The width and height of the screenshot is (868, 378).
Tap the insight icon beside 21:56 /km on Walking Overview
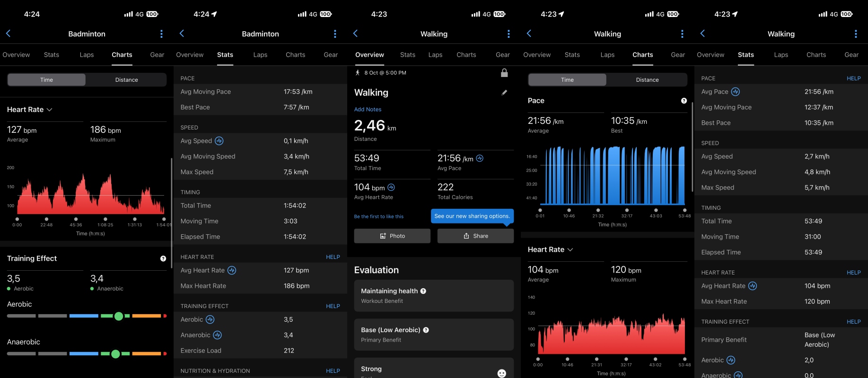480,158
